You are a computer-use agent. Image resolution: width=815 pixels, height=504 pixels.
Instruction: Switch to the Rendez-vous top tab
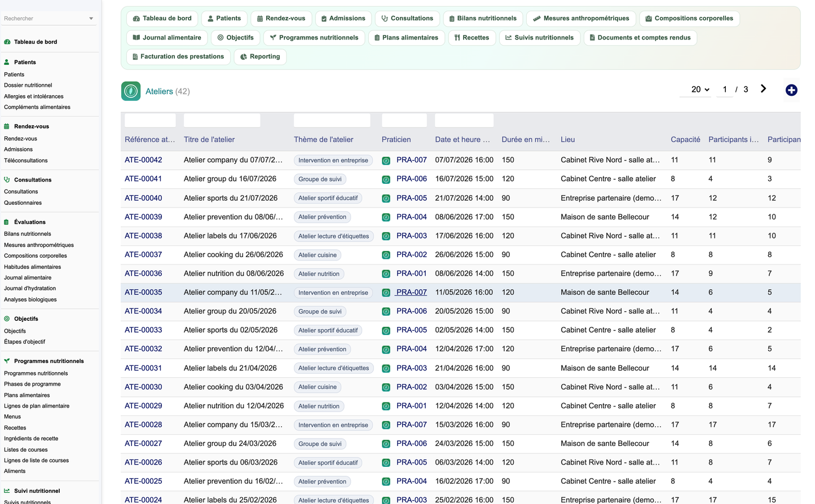click(x=281, y=19)
